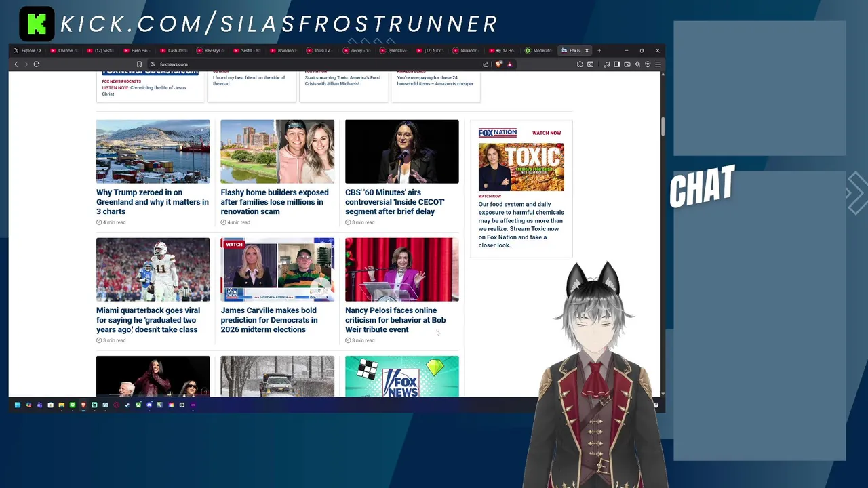Play the James Carville WATCH video thumbnail
This screenshot has height=488, width=868.
pyautogui.click(x=277, y=270)
